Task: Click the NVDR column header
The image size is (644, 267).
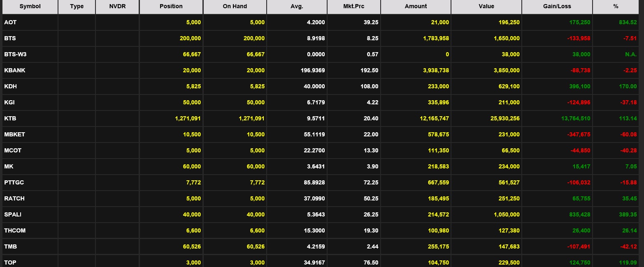Action: pyautogui.click(x=117, y=7)
